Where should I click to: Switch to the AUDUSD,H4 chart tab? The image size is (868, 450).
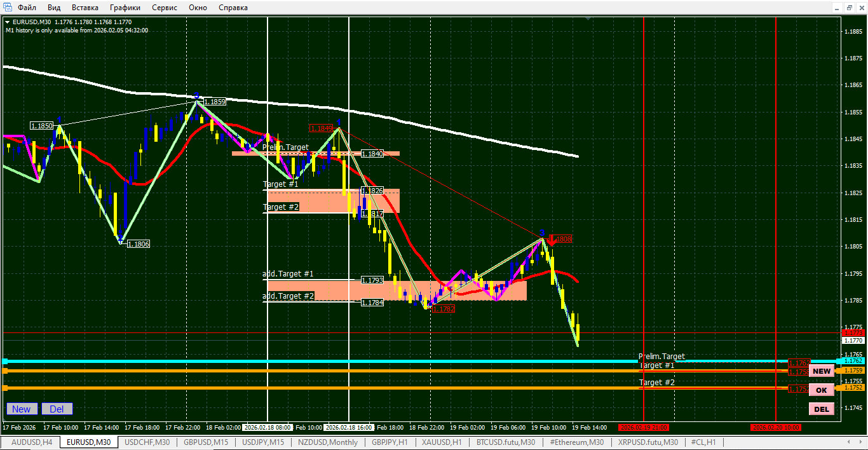pyautogui.click(x=32, y=442)
